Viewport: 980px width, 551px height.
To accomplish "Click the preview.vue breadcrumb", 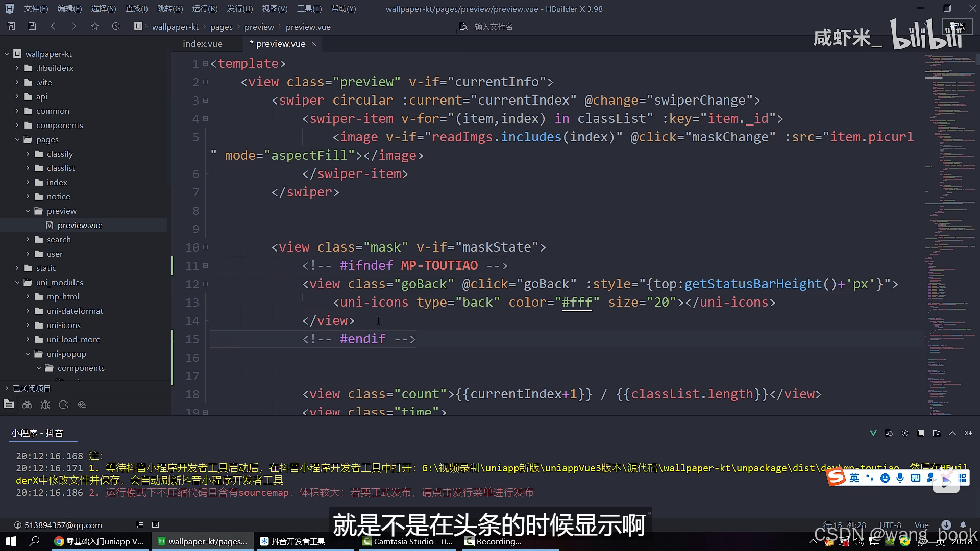I will (x=308, y=27).
